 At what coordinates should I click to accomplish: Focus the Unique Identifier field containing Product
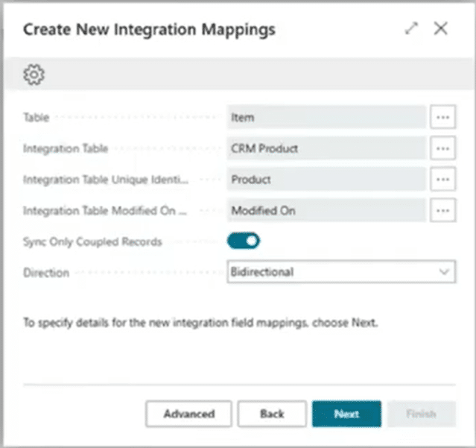[326, 180]
